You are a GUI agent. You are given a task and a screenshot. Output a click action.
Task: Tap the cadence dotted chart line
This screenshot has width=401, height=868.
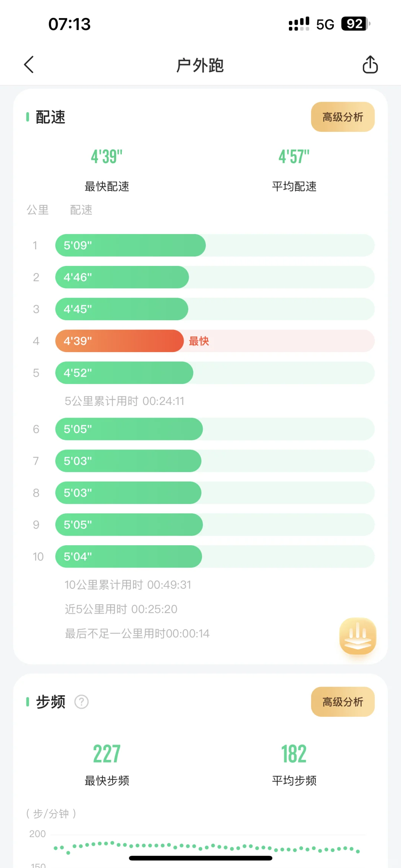point(206,848)
